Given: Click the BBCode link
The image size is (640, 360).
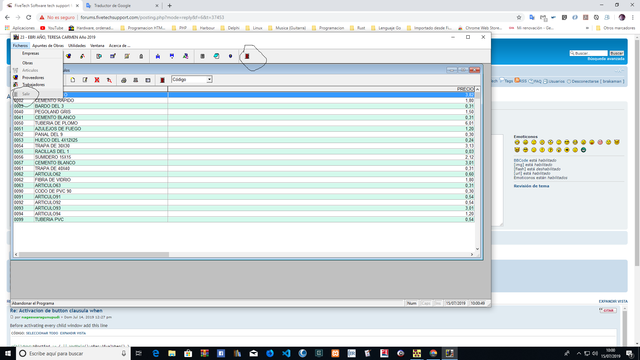Looking at the screenshot, I should click(521, 160).
